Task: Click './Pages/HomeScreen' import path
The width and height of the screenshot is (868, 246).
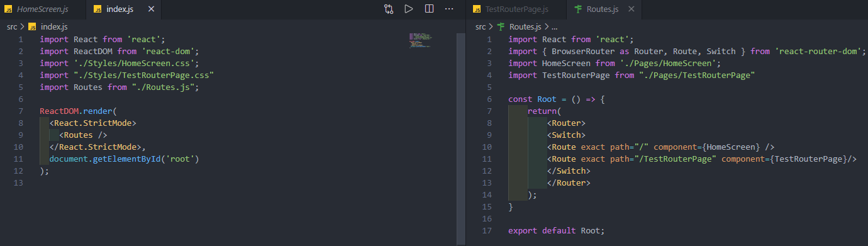Action: tap(669, 63)
